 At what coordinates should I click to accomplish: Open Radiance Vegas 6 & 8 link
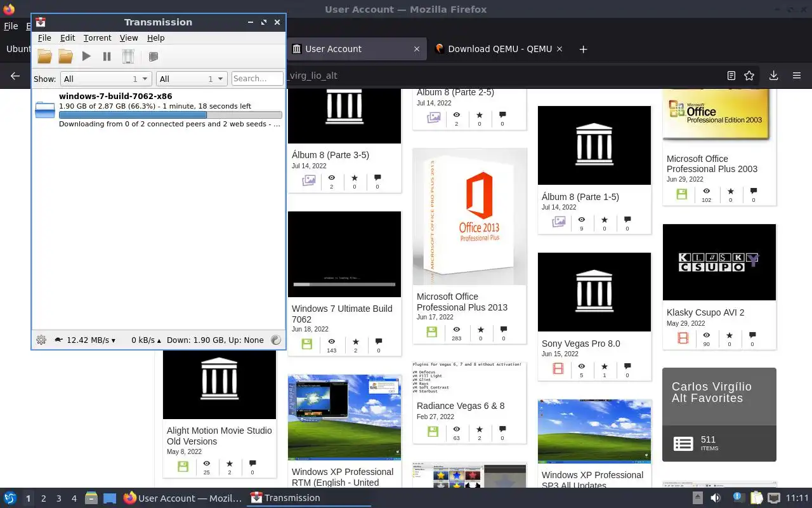pos(461,406)
